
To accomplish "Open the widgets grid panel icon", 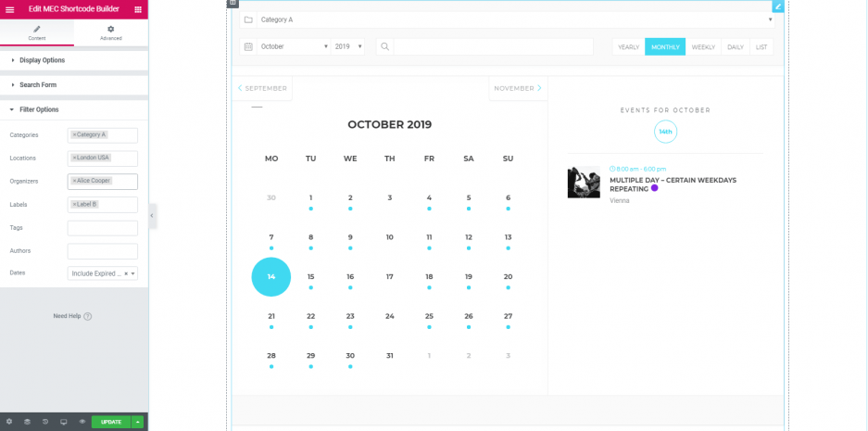I will click(x=138, y=9).
